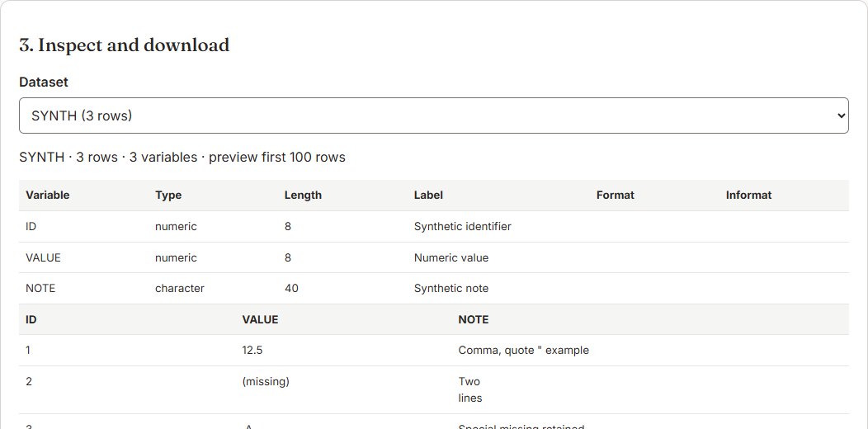Click length '8' in the VALUE row
868x429 pixels.
coord(288,257)
